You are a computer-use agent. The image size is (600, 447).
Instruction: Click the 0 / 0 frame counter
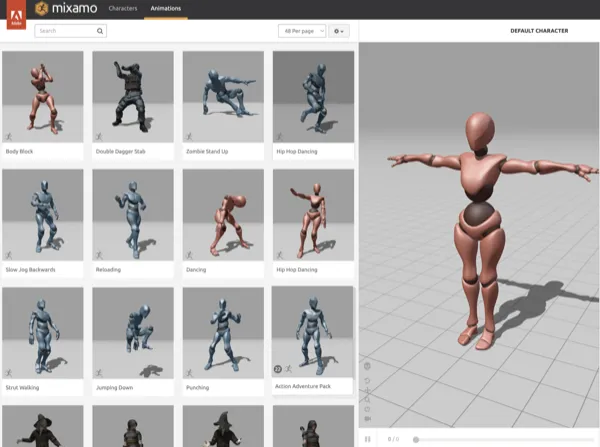click(393, 439)
